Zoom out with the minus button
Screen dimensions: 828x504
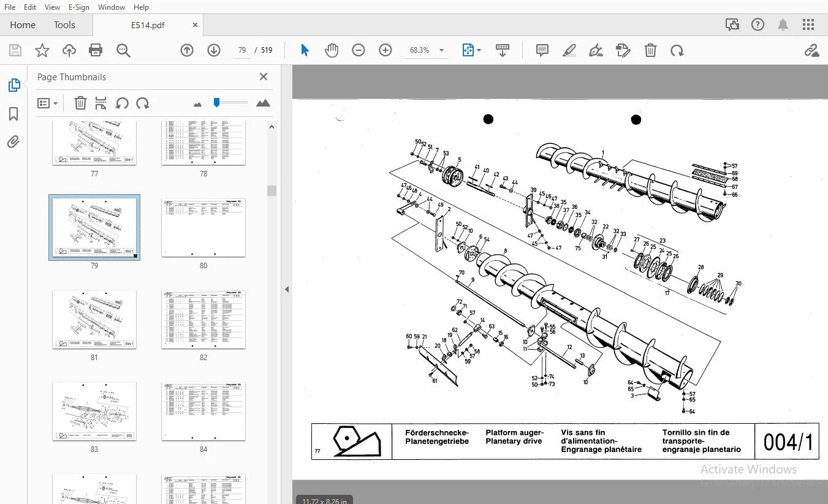click(359, 50)
